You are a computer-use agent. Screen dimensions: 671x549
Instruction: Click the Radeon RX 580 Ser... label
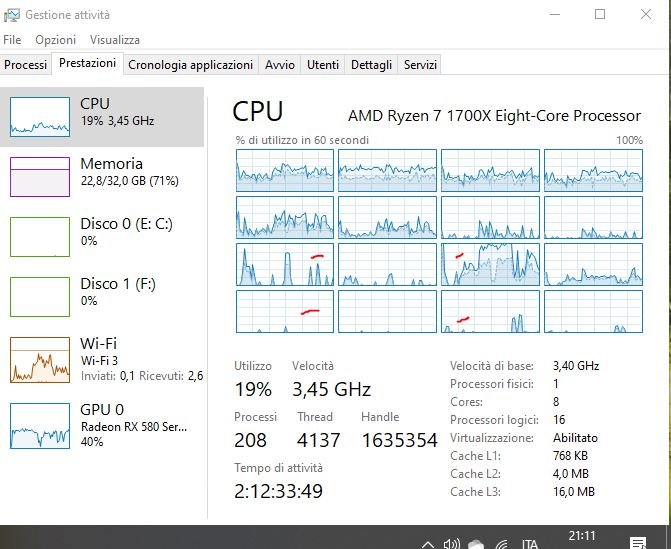[134, 427]
